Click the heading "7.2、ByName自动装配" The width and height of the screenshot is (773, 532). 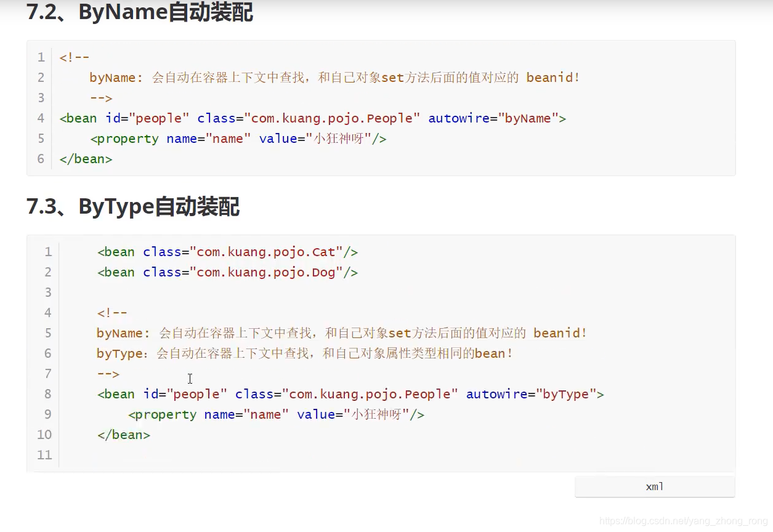click(140, 12)
